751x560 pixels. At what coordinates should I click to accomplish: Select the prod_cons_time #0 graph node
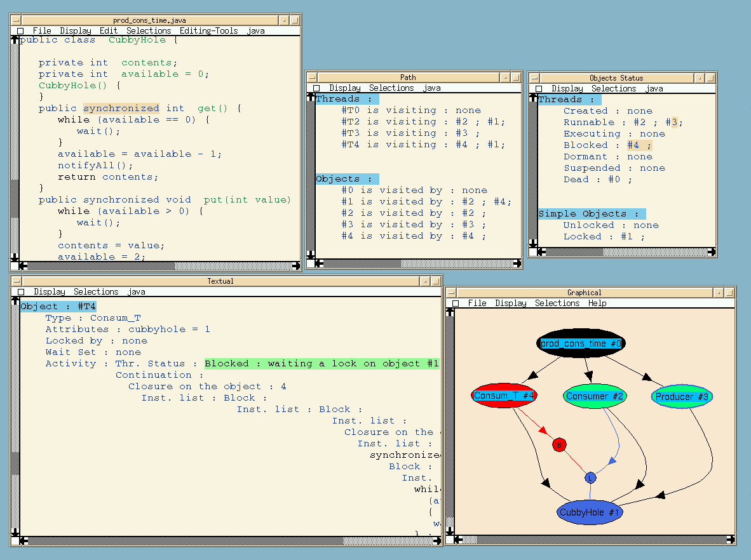point(581,343)
